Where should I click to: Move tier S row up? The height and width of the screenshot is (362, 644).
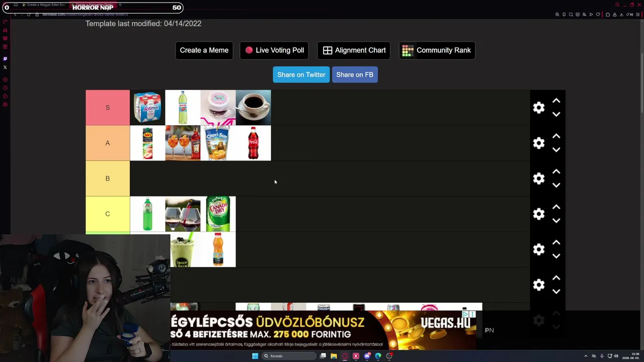[556, 101]
